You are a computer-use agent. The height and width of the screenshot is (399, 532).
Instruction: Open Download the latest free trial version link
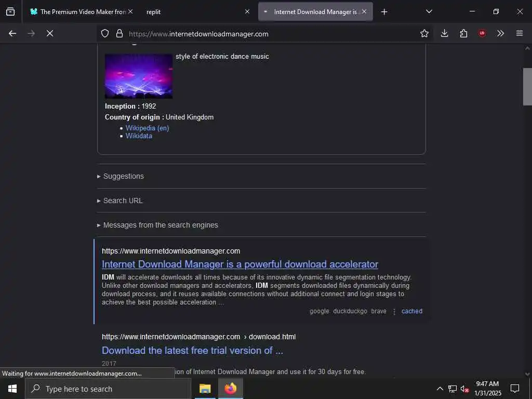click(x=192, y=350)
